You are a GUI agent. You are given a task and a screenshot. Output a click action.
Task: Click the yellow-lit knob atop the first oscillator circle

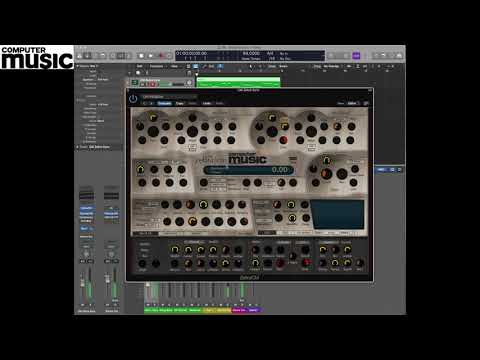[x=153, y=117]
